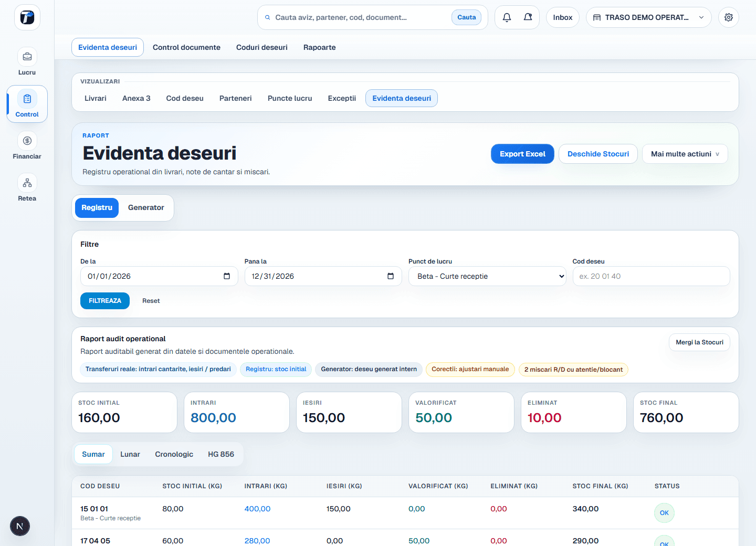Show Lunar view
The height and width of the screenshot is (546, 756).
130,454
